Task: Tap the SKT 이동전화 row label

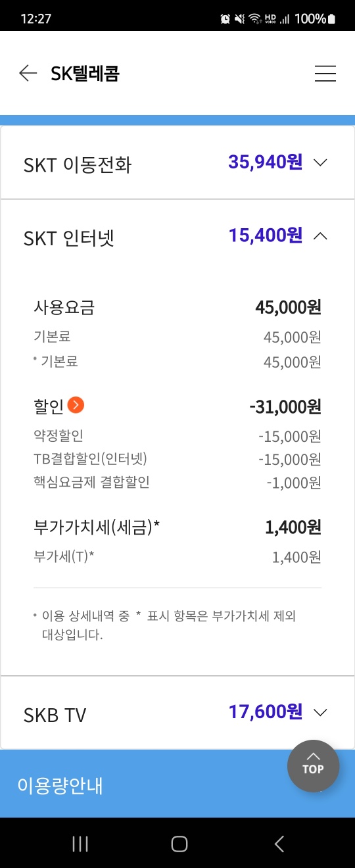Action: click(78, 164)
